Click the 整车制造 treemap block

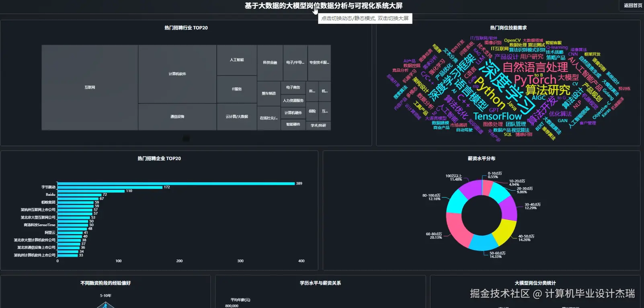click(x=269, y=93)
